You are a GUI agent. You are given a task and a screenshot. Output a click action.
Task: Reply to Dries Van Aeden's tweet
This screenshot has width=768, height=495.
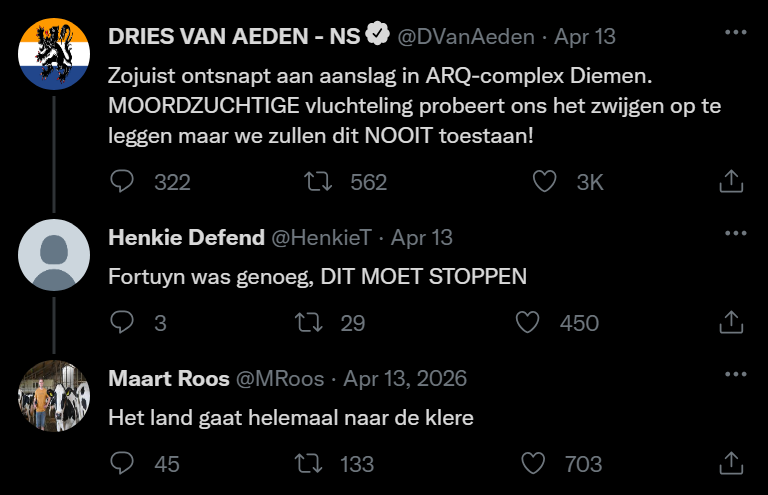click(x=122, y=181)
